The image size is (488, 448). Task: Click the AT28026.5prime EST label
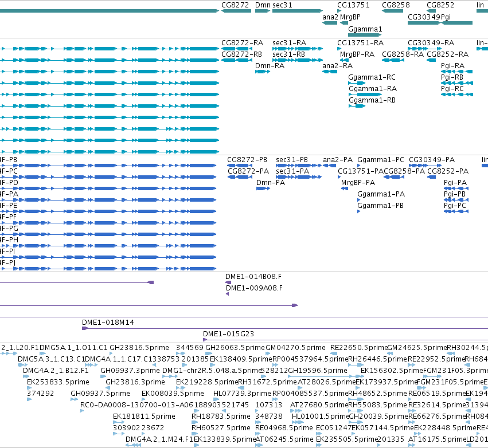[326, 382]
